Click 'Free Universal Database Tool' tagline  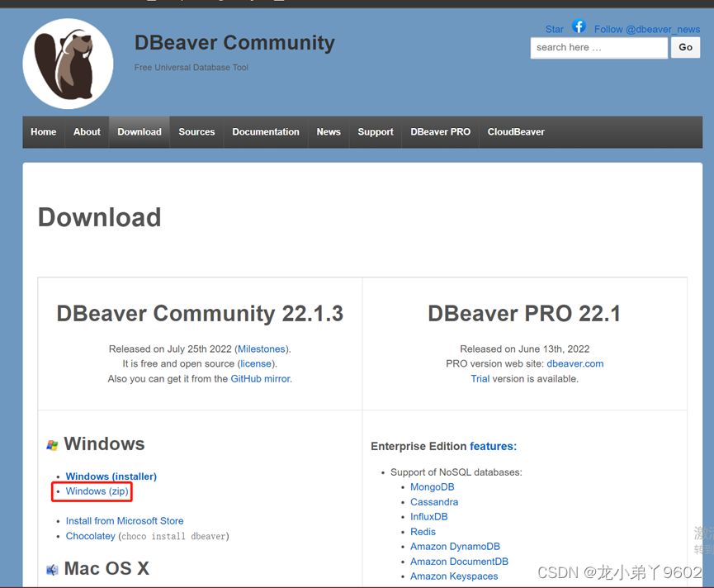192,68
